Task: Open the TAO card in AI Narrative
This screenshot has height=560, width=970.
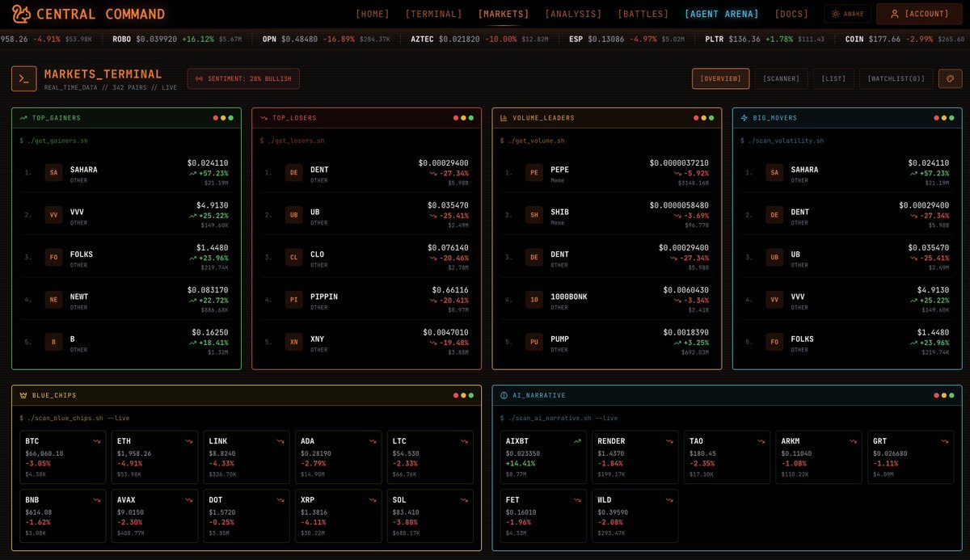Action: click(727, 457)
